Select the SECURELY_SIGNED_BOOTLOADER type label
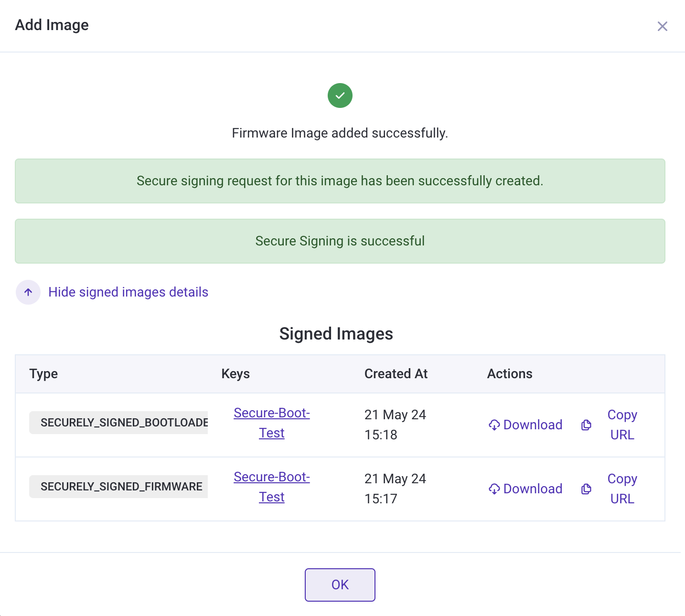685x616 pixels. pyautogui.click(x=118, y=423)
